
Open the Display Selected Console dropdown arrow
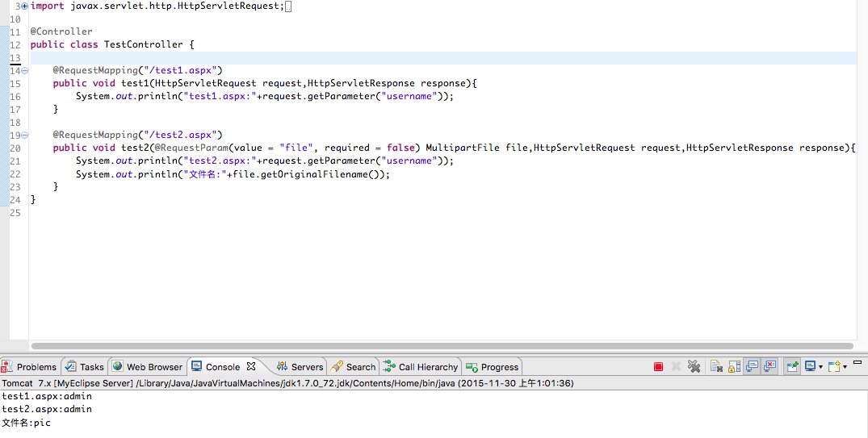(820, 367)
